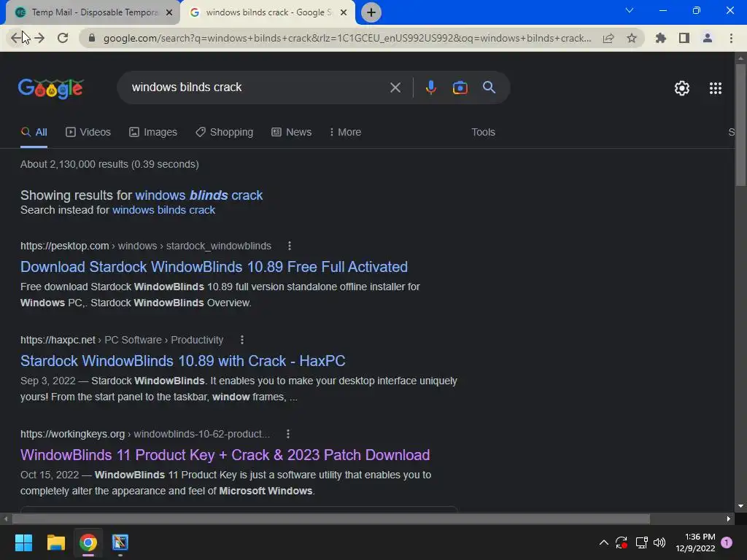Viewport: 747px width, 560px height.
Task: Close the windows bilnds crack tab
Action: (344, 12)
